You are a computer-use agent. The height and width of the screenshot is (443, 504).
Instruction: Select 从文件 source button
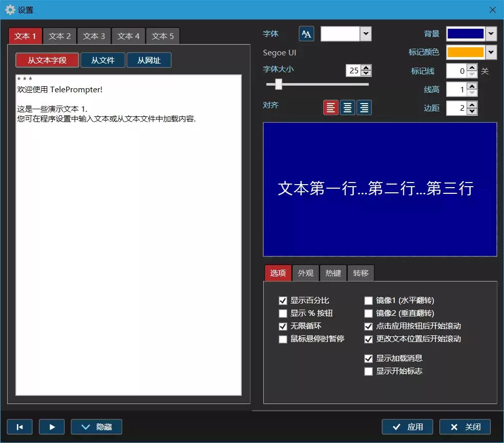click(x=103, y=60)
